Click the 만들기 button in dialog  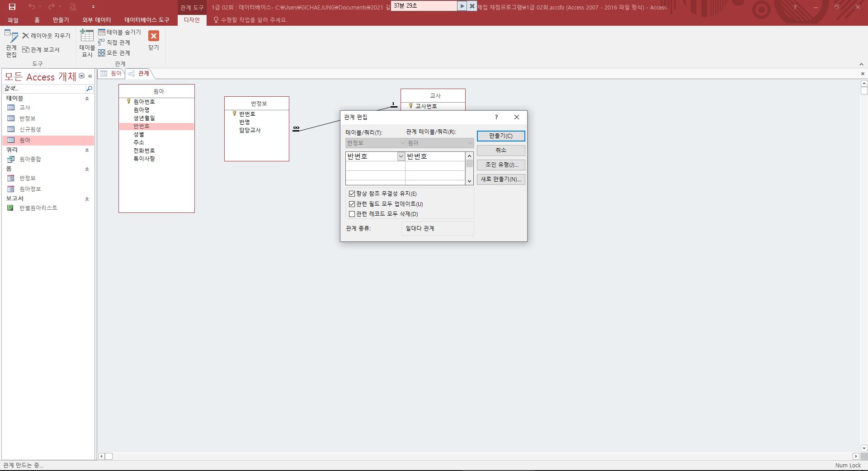click(500, 136)
